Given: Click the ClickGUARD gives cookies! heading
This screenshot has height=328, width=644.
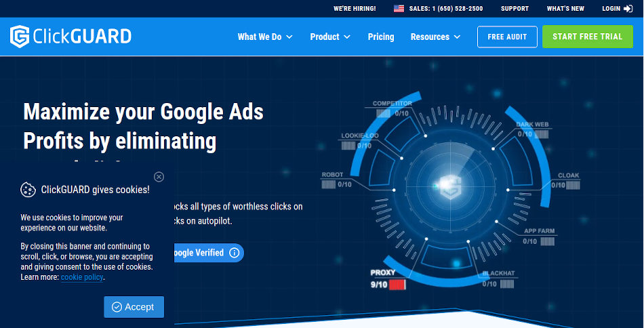Looking at the screenshot, I should pyautogui.click(x=96, y=190).
